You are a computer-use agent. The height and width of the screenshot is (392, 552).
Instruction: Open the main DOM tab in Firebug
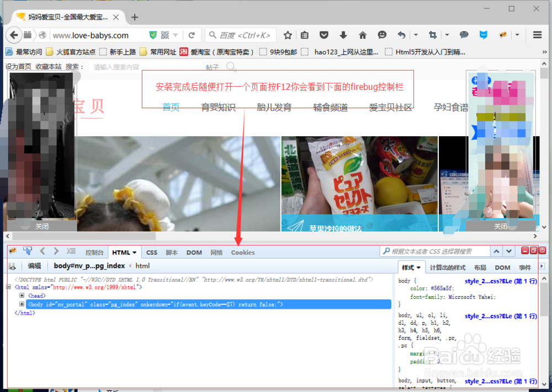click(x=194, y=253)
